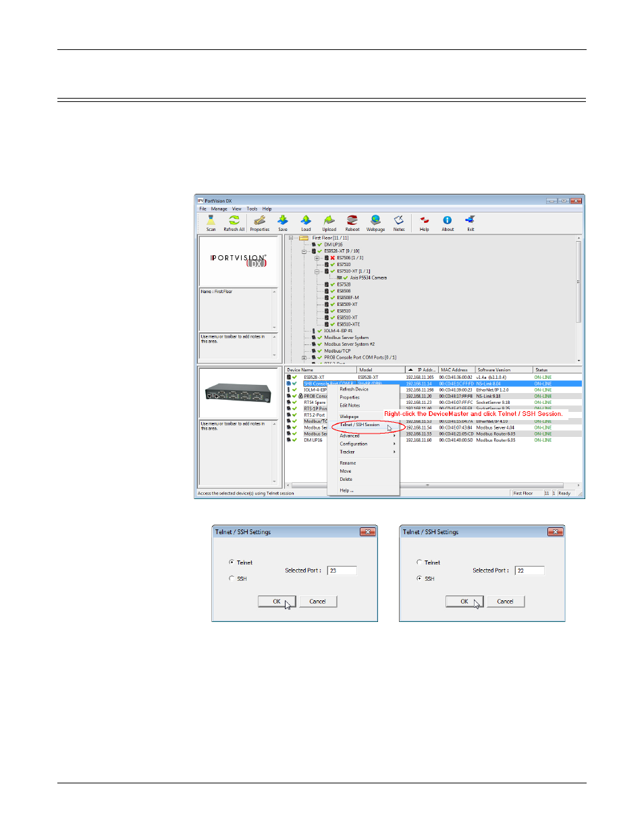Click the tree pane vertical scrollbar
Screen dimensions: 644x834
click(x=579, y=298)
